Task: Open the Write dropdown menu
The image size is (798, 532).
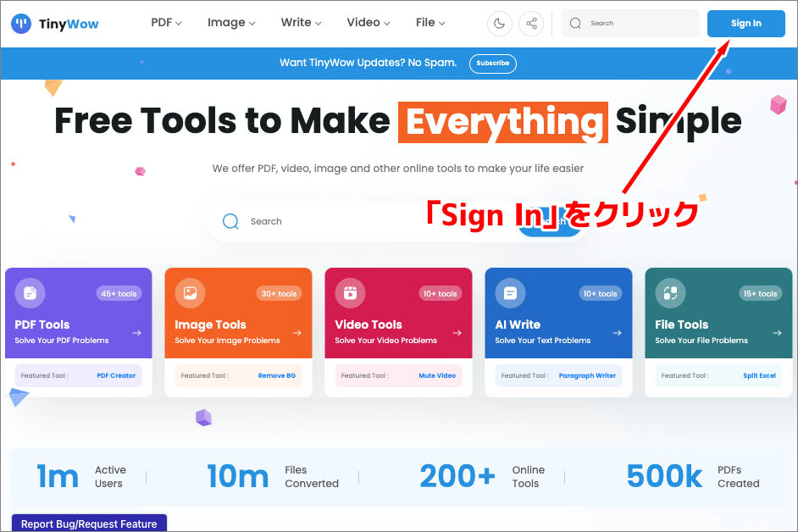Action: click(300, 23)
